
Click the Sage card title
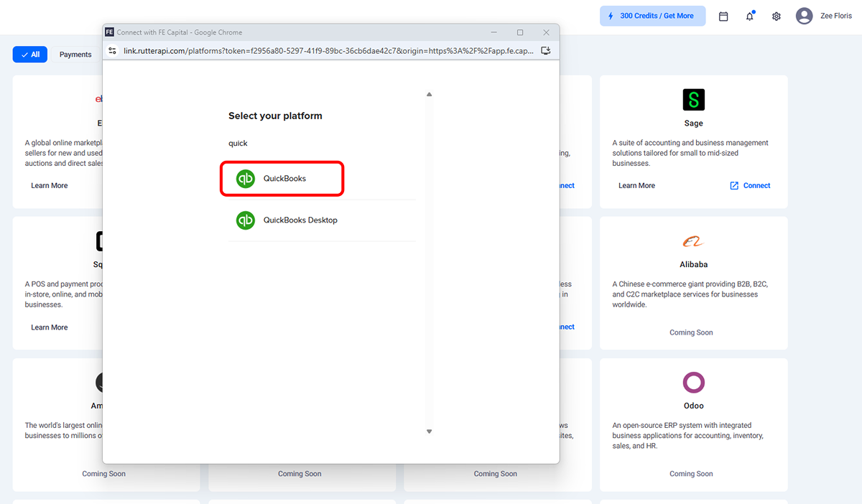pyautogui.click(x=694, y=123)
